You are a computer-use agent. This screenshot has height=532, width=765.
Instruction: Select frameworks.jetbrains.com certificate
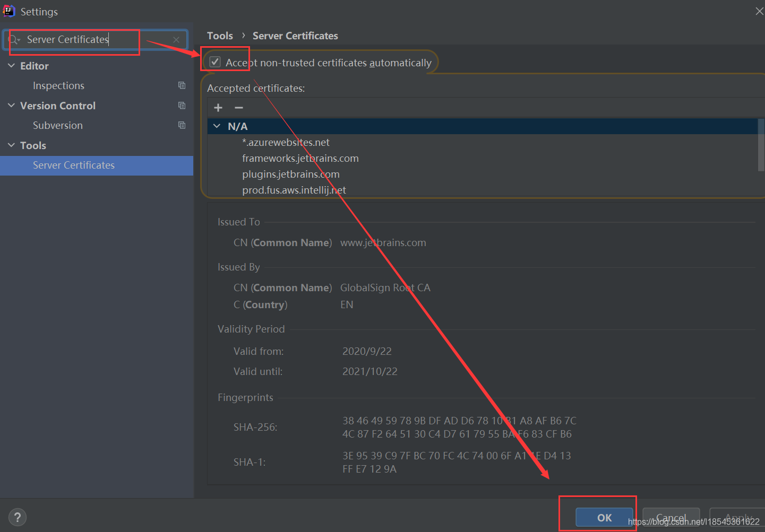coord(300,158)
